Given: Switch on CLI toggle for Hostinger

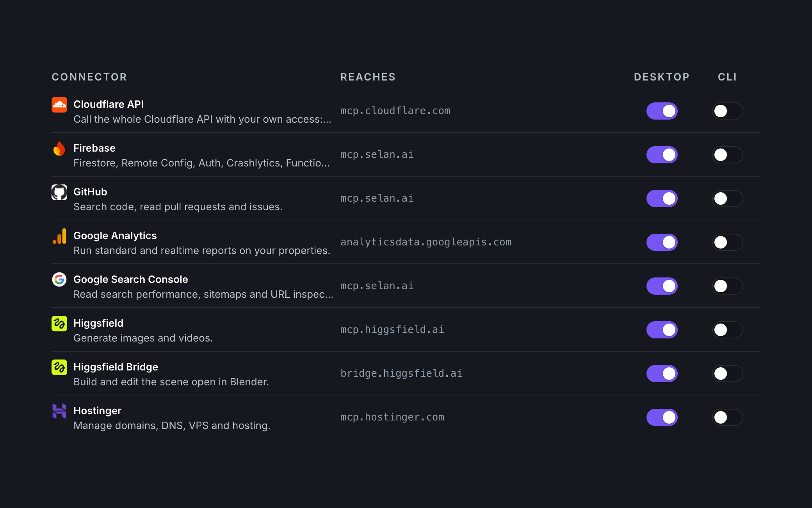Looking at the screenshot, I should pos(728,417).
